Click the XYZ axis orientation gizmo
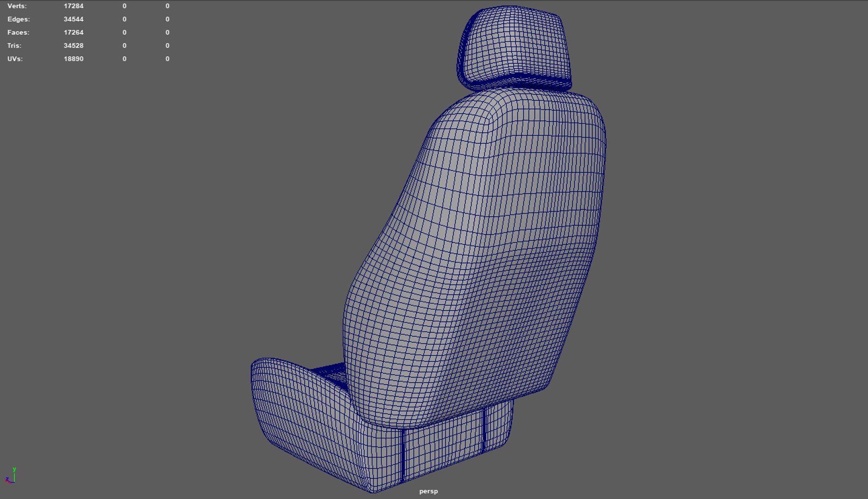 (11, 476)
